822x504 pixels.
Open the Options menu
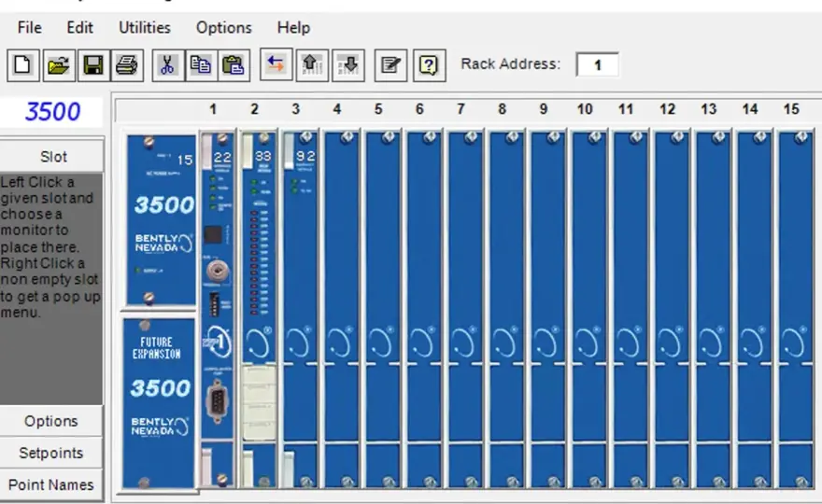click(224, 27)
